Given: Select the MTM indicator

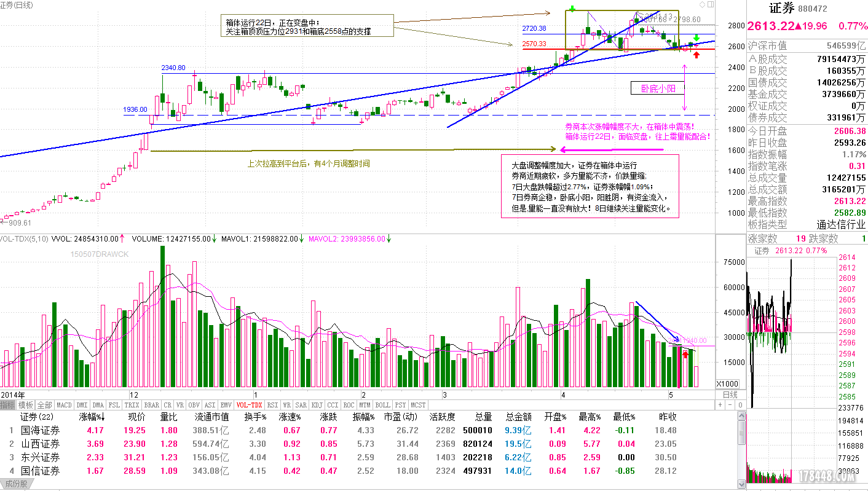Looking at the screenshot, I should 365,405.
